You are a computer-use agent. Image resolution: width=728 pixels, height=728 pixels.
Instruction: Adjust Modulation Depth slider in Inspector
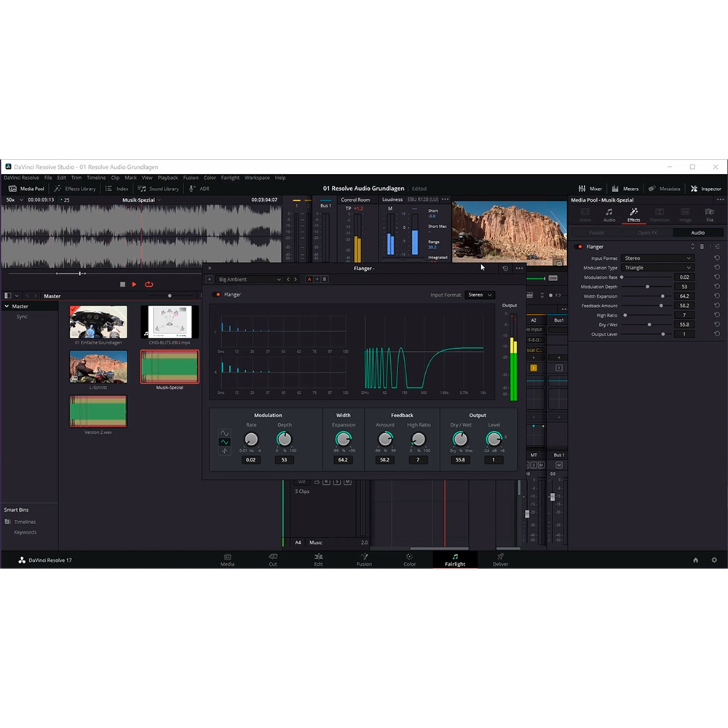[646, 286]
